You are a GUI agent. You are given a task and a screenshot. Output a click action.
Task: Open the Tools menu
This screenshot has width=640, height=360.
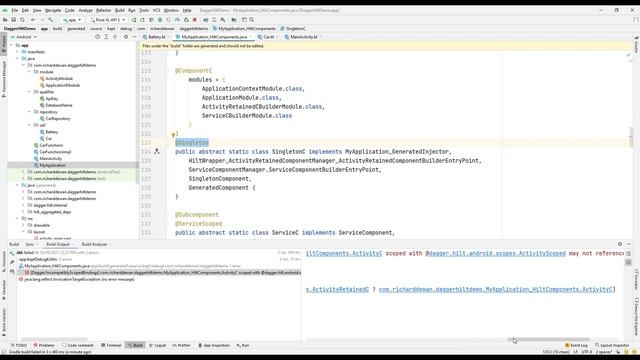click(144, 10)
